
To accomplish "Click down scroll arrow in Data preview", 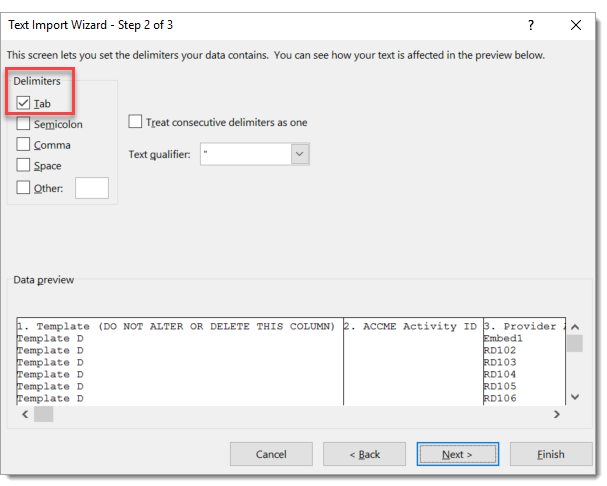I will pyautogui.click(x=574, y=397).
